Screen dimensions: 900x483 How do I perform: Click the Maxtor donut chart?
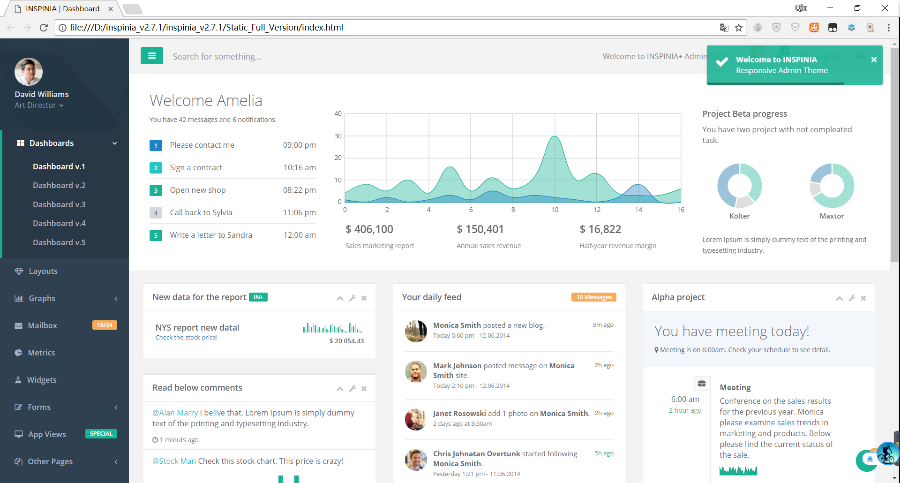pyautogui.click(x=832, y=186)
